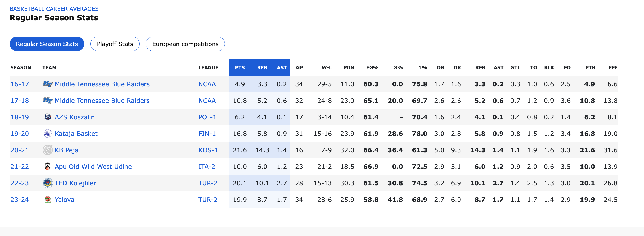Click the Middle Tennessee logo in 17-18 row
The image size is (644, 236).
[x=48, y=100]
